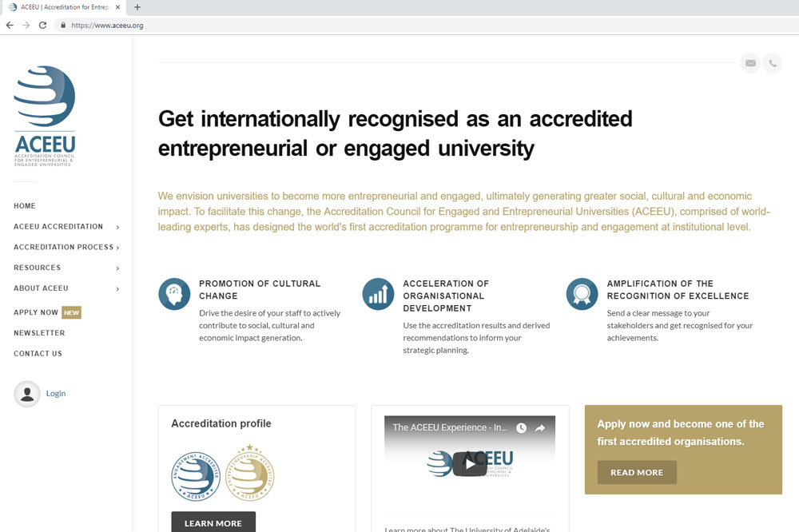The width and height of the screenshot is (799, 532).
Task: Select the ACEEU Accreditation browser tab
Action: [x=62, y=7]
